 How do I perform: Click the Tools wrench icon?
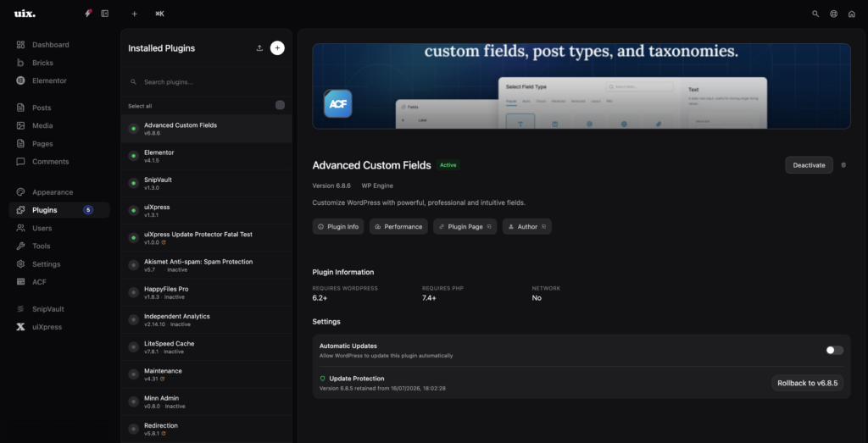20,246
